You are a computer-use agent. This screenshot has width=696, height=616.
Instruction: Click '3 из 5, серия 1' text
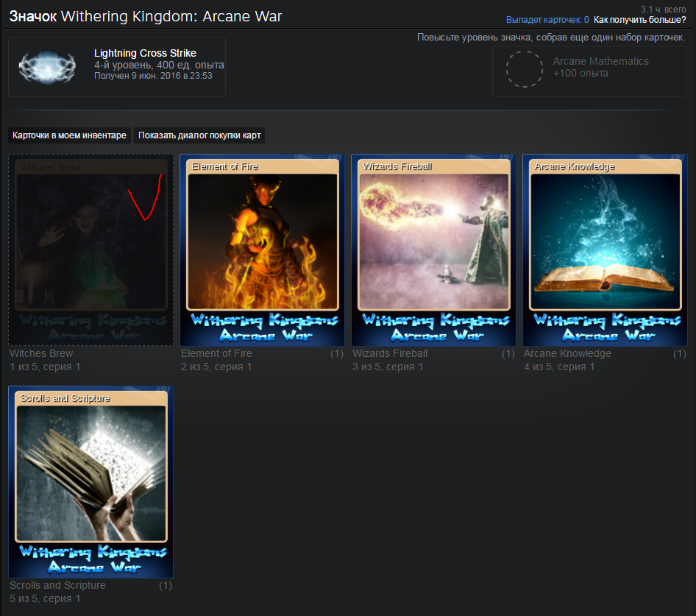coord(388,367)
